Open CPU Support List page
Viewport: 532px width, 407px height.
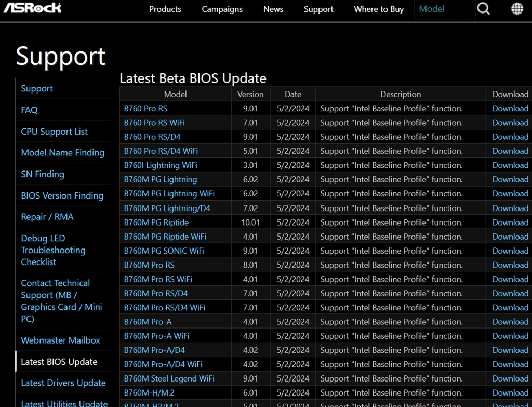(x=54, y=132)
